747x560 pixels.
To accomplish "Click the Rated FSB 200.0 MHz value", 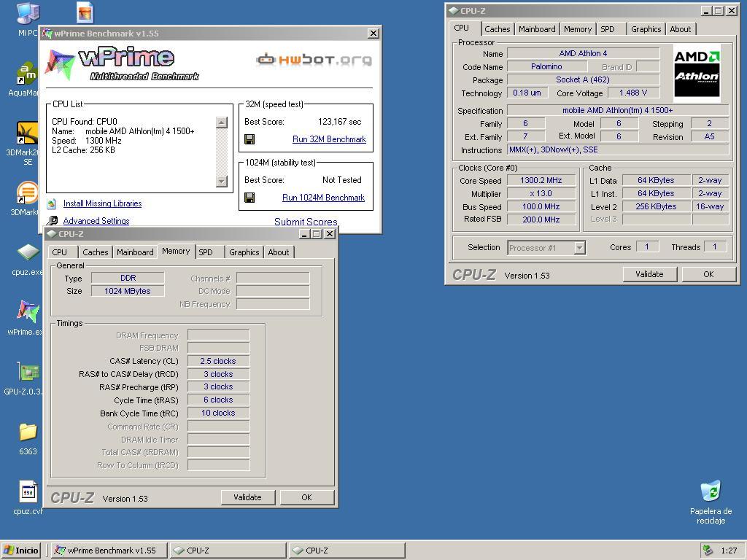I will [x=541, y=219].
